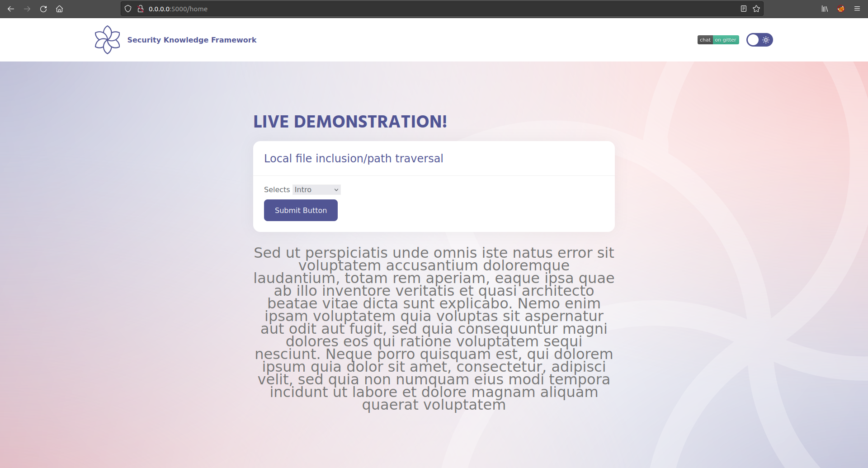Open the browser hamburger menu
The image size is (868, 468).
(x=857, y=9)
